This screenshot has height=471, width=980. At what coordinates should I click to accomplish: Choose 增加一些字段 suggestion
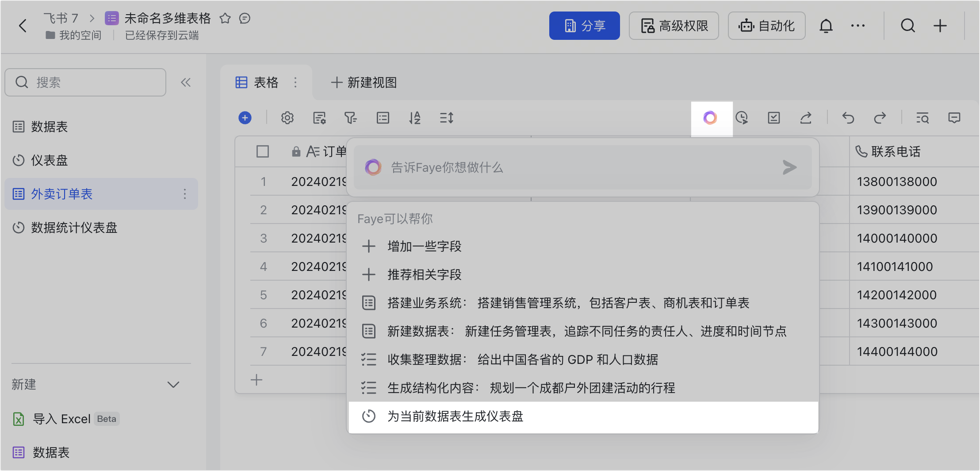tap(584, 246)
